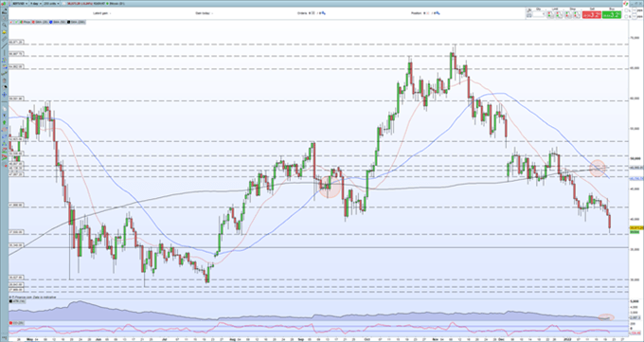Select the SMA (200) legend item

click(76, 22)
